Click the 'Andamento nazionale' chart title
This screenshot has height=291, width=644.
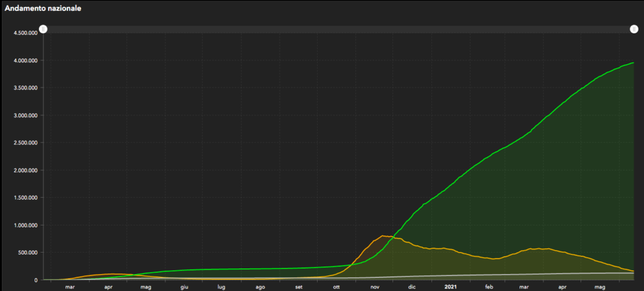43,9
